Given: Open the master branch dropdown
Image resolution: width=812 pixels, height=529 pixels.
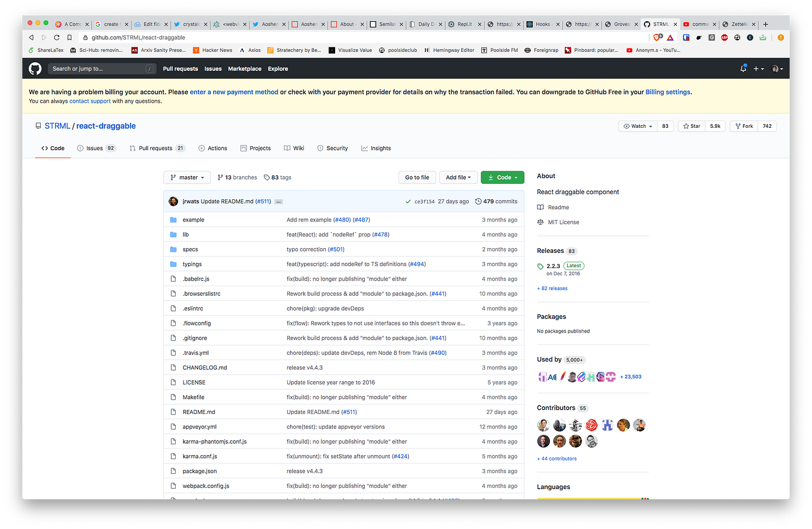Looking at the screenshot, I should 187,177.
